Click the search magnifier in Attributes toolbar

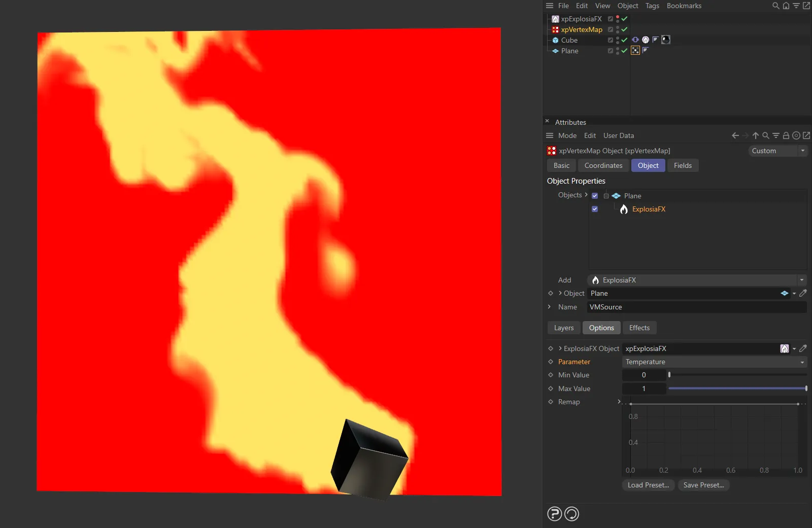(x=765, y=135)
